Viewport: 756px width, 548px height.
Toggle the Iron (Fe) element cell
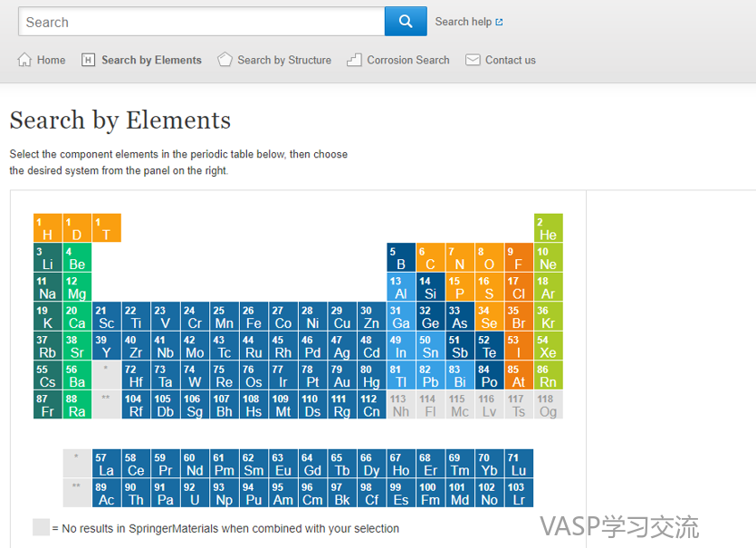[254, 317]
